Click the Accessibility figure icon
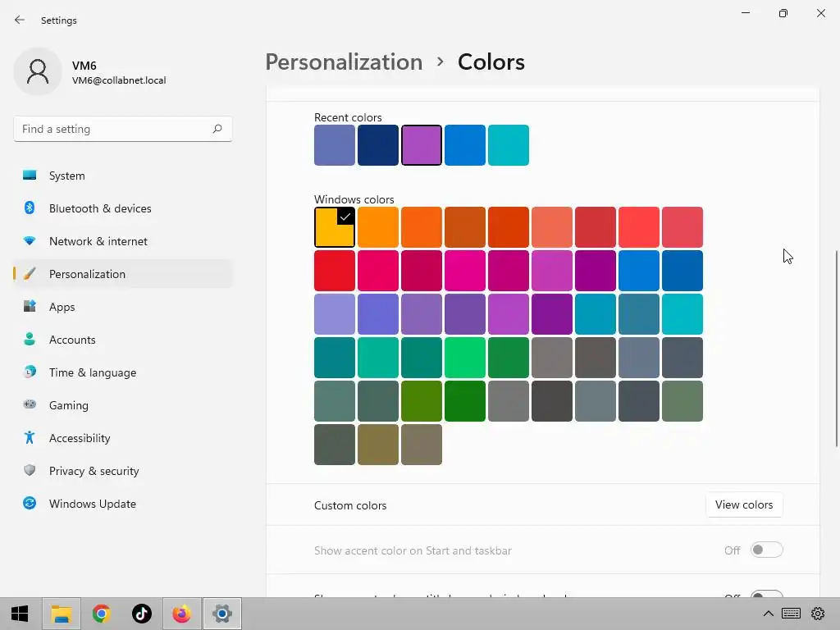 [30, 438]
